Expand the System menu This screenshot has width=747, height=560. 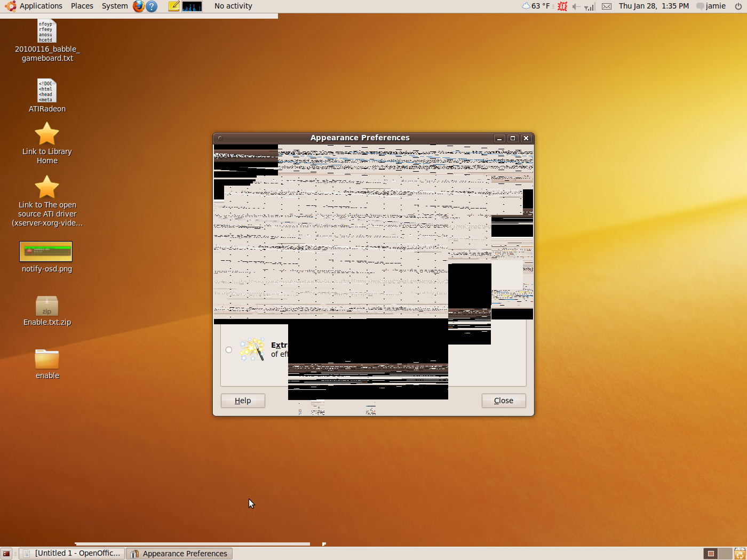pyautogui.click(x=115, y=6)
